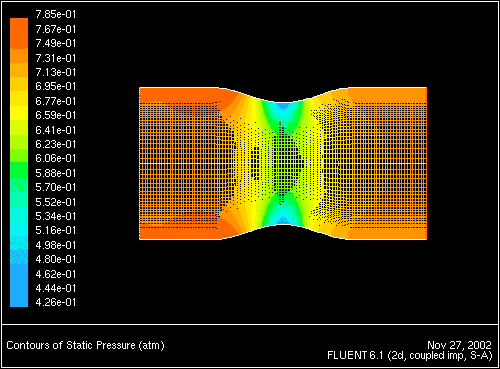
Task: Click the green legend band beside 5.88e-01
Action: 19,170
